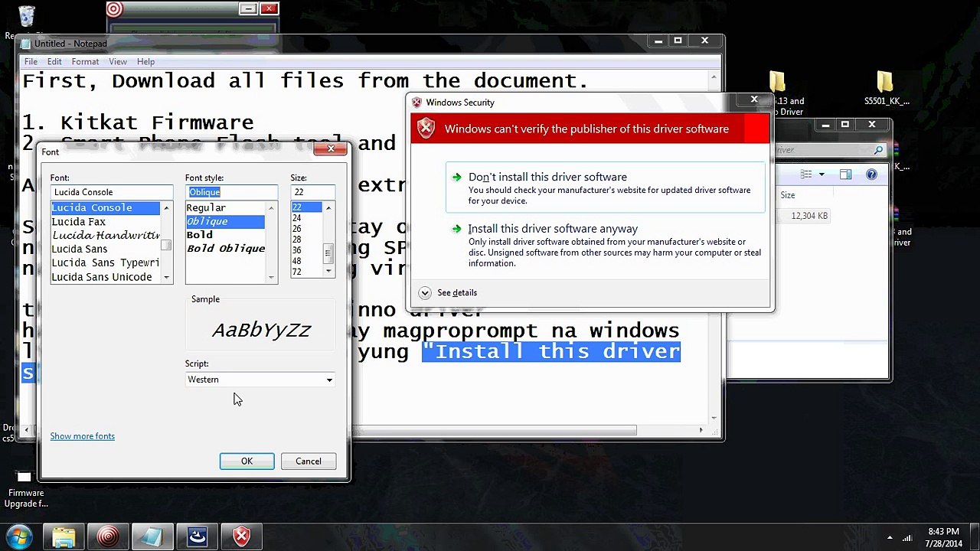
Task: Choose Regular font style
Action: [x=225, y=208]
